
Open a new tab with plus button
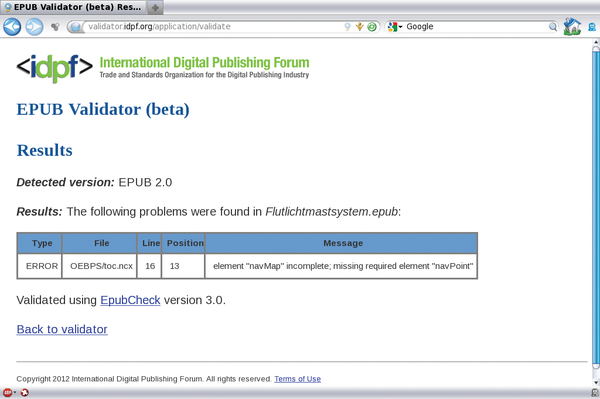(x=155, y=8)
